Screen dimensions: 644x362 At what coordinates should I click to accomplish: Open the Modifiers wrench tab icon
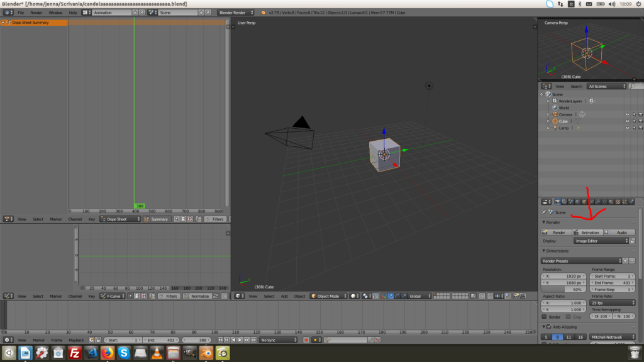pos(597,202)
